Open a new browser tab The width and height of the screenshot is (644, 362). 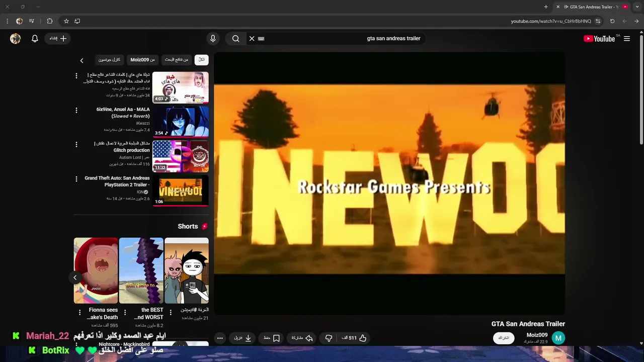(546, 7)
